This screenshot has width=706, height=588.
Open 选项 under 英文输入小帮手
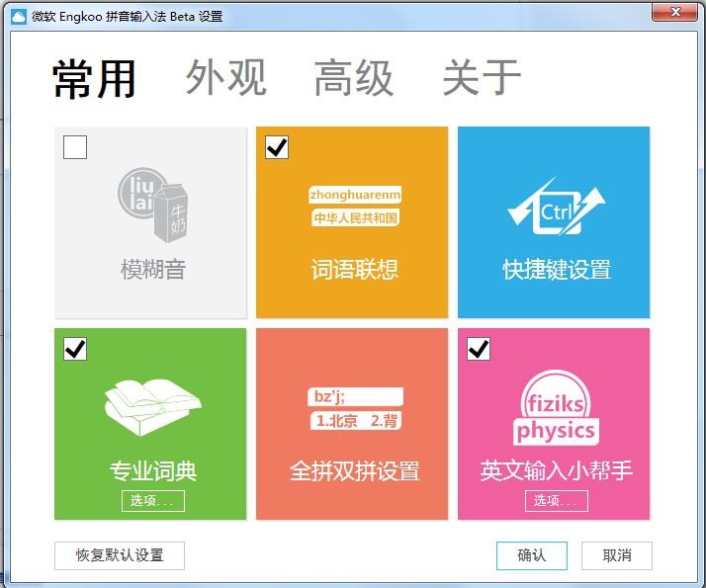tap(557, 501)
